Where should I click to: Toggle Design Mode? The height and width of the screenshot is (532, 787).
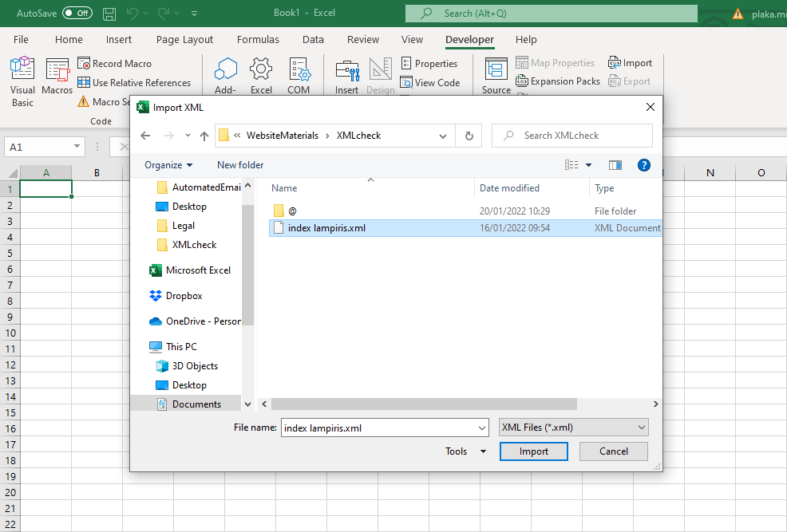[x=381, y=75]
